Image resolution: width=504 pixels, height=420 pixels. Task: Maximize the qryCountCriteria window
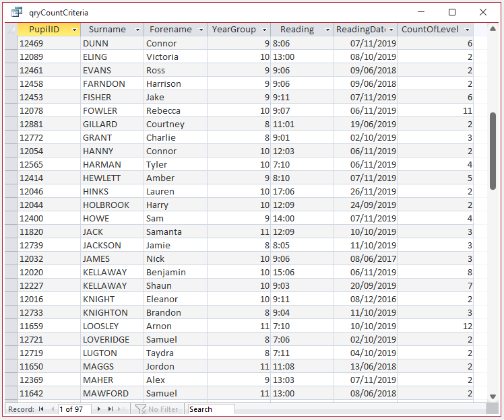pyautogui.click(x=452, y=12)
